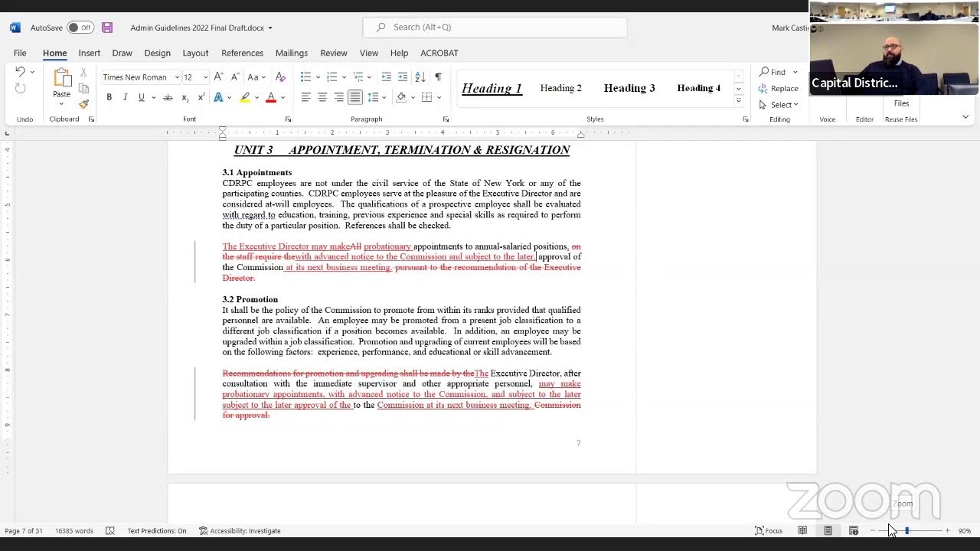Open the font name dropdown
The image size is (980, 551).
(x=177, y=77)
